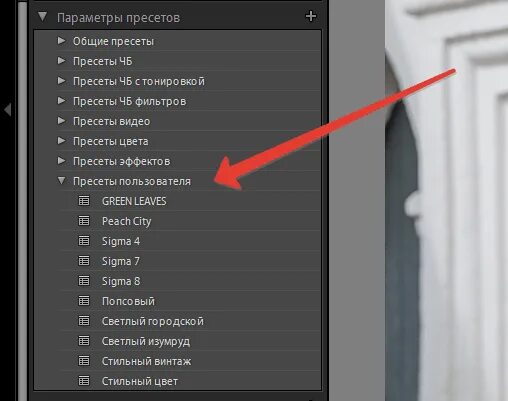Screen dimensions: 508x401
Task: Click preset icon next to Стильный цвет
Action: 84,381
